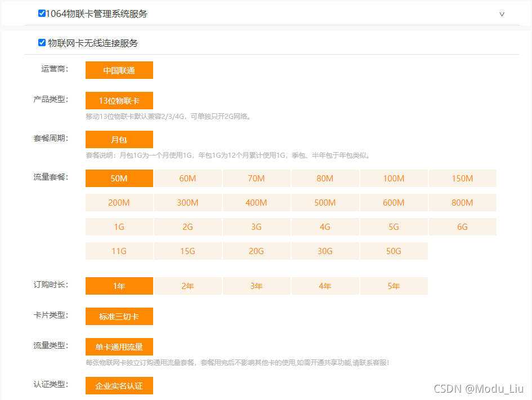Image resolution: width=532 pixels, height=400 pixels.
Task: Choose the 11G data plan
Action: click(119, 251)
